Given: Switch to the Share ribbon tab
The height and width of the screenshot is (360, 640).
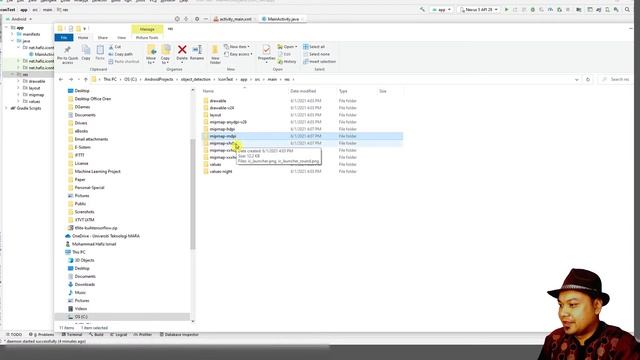Looking at the screenshot, I should click(102, 38).
